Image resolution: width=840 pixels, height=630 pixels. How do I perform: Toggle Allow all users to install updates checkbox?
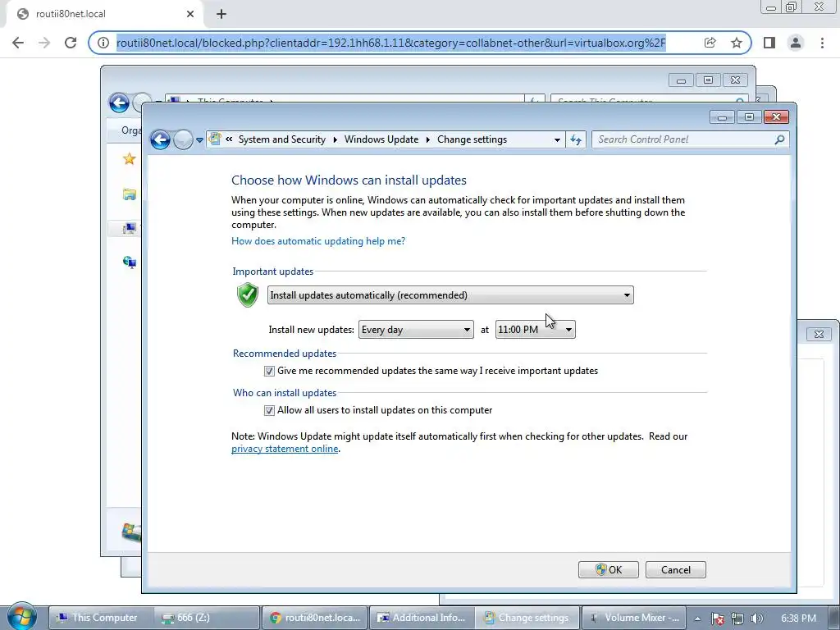[269, 410]
